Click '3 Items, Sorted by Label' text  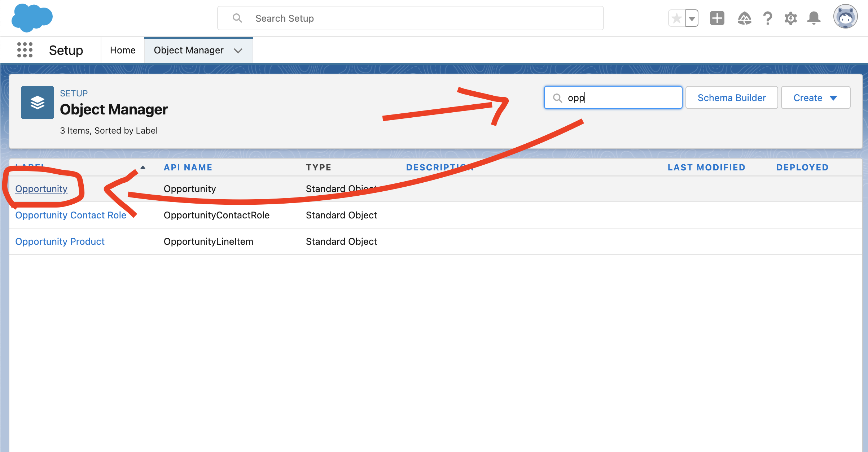[109, 130]
